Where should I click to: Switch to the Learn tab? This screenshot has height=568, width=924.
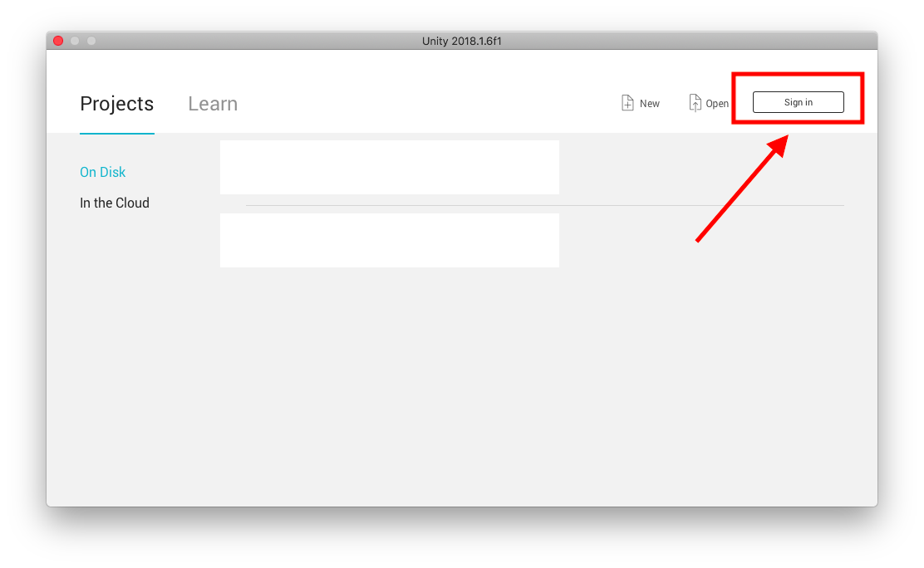tap(213, 104)
